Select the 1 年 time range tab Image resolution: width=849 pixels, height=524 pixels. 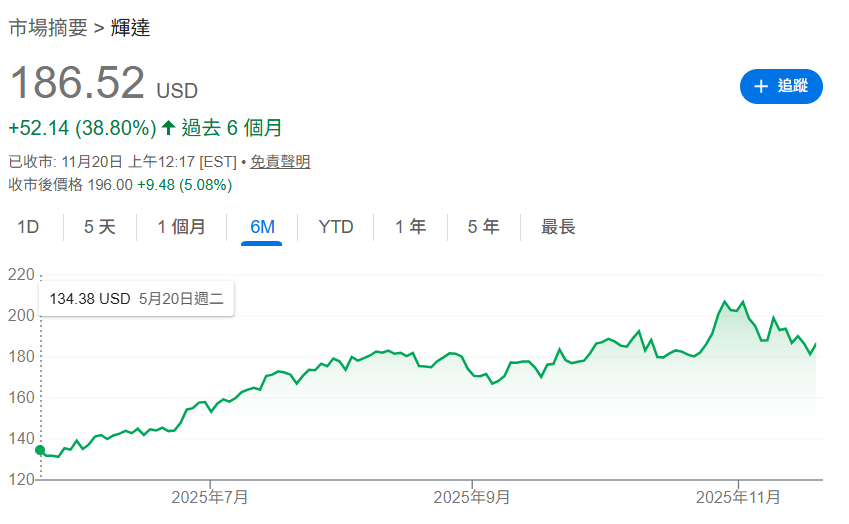(x=410, y=227)
